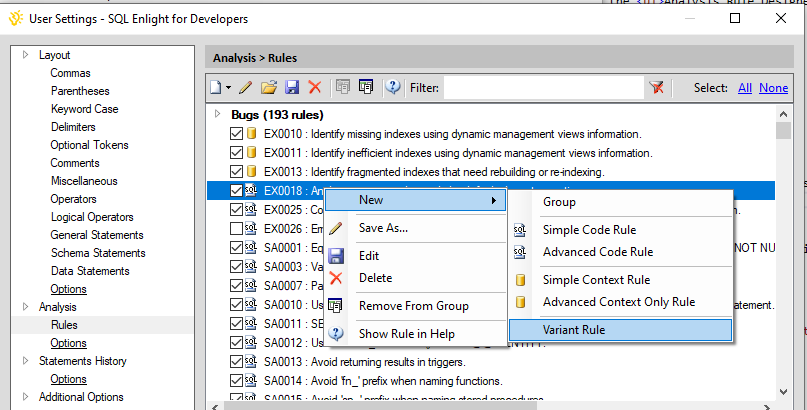Click the Help question mark toolbar icon
This screenshot has height=410, width=807.
tap(393, 87)
